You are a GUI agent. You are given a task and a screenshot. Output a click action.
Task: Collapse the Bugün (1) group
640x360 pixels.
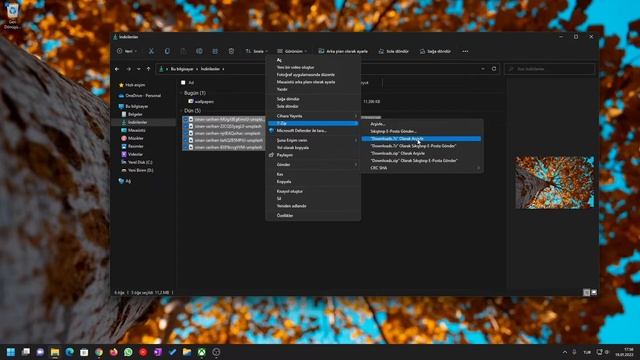coord(181,93)
